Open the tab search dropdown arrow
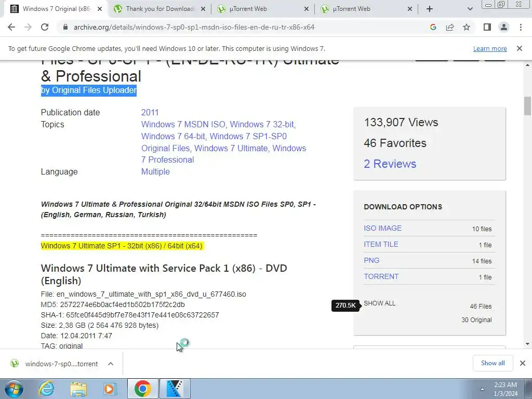 [470, 9]
